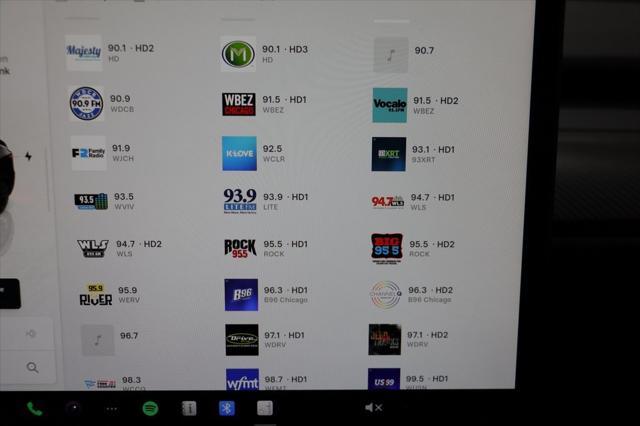Pick "96.3 · HD2" label
This screenshot has height=426, width=640.
431,290
